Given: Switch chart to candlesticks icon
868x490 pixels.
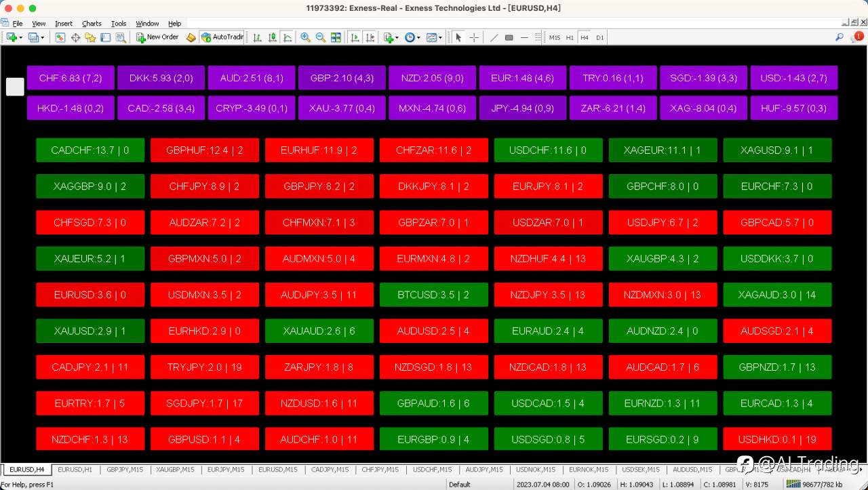Looking at the screenshot, I should [x=273, y=37].
